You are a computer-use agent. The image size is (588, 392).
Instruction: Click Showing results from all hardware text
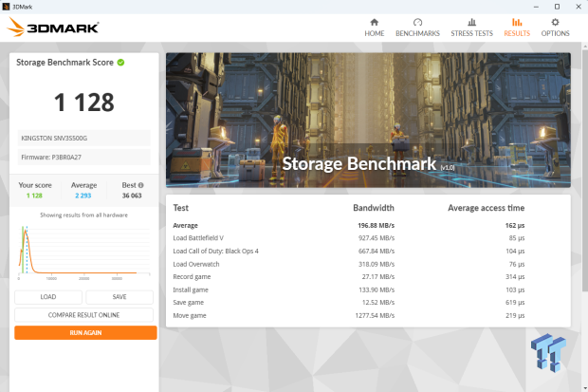(84, 215)
